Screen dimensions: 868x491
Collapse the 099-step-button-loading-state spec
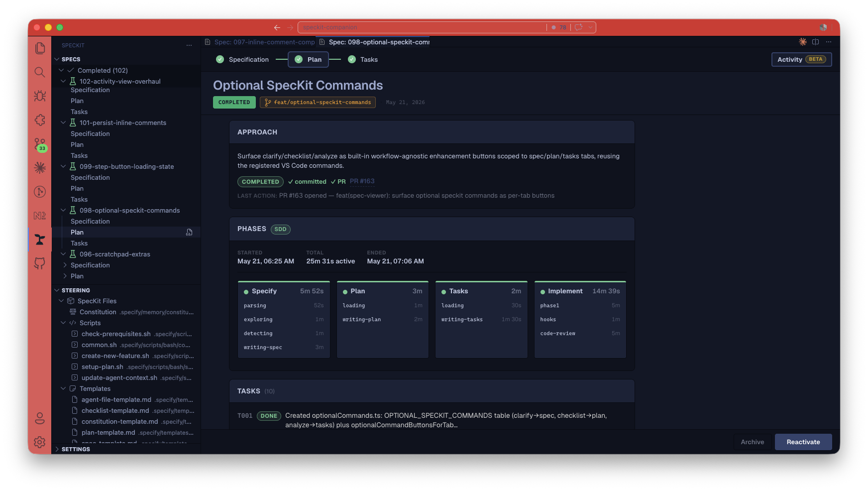point(63,166)
